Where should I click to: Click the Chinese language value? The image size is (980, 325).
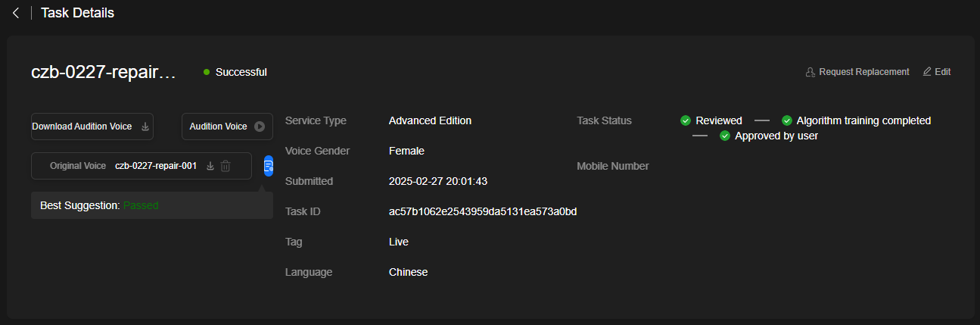coord(409,272)
